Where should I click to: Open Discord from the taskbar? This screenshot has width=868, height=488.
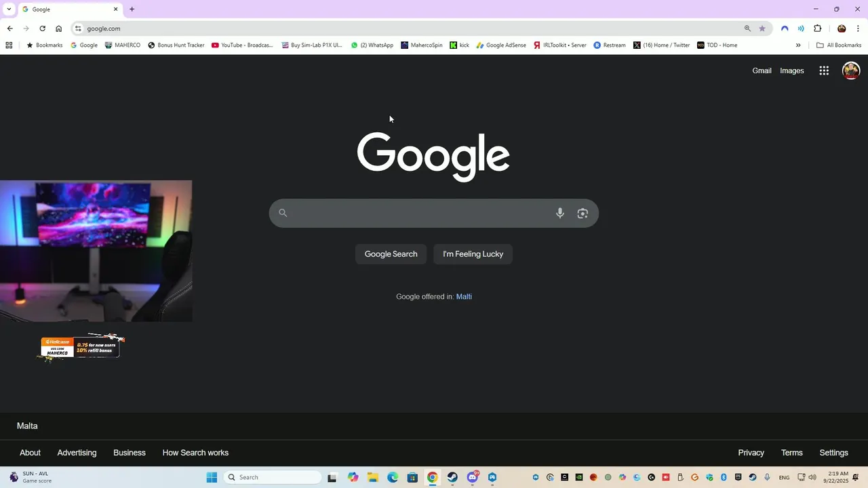coord(473,477)
